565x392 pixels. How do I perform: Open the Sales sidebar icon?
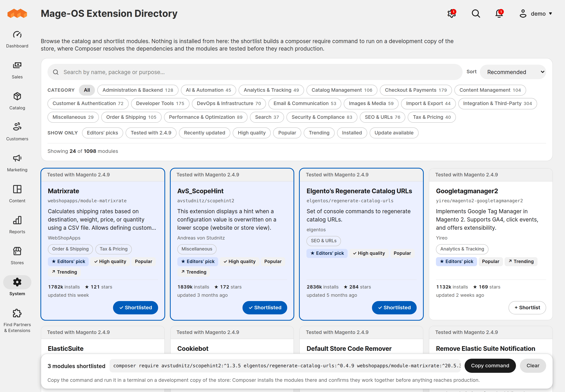click(x=17, y=65)
